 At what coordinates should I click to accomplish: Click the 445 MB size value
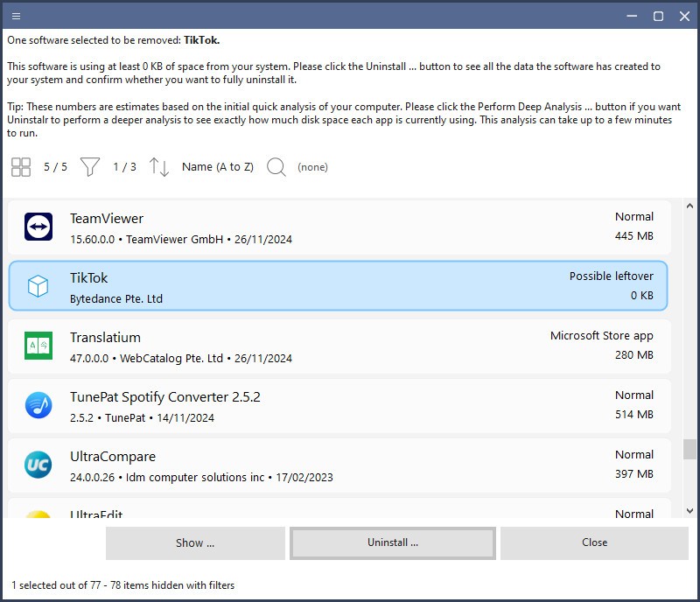pyautogui.click(x=633, y=235)
